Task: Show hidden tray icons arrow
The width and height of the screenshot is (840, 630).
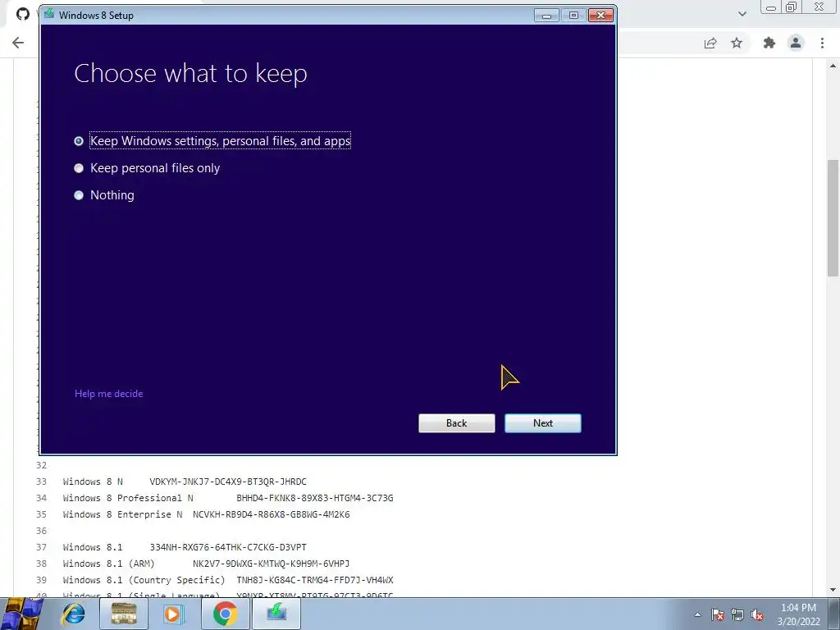Action: point(697,615)
